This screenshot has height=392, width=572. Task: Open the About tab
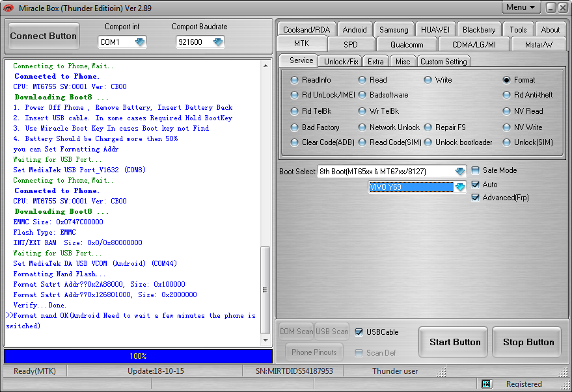click(550, 29)
